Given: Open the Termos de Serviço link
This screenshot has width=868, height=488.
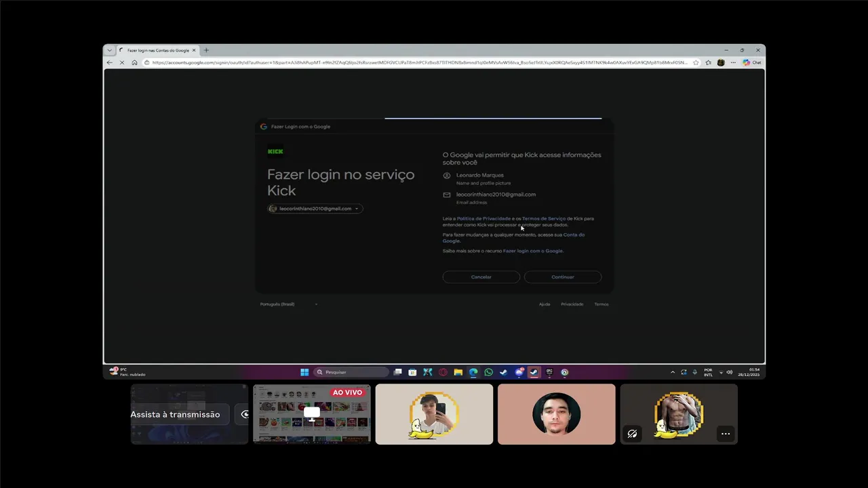Looking at the screenshot, I should [544, 219].
